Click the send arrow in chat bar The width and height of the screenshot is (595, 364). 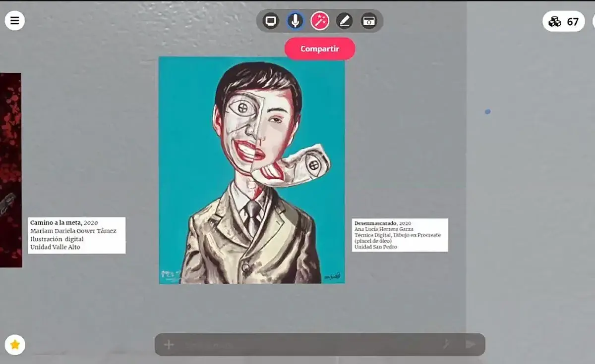coord(470,345)
